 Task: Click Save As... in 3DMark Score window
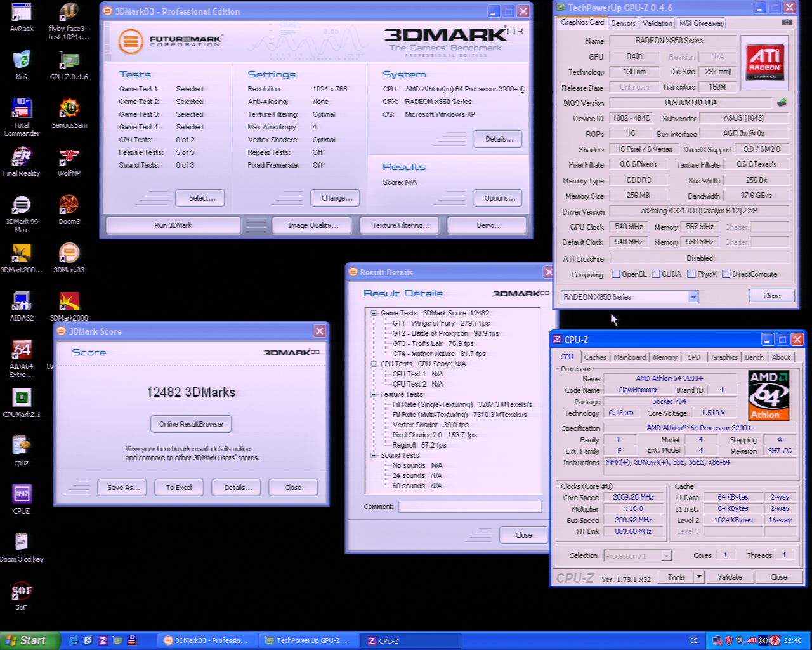[123, 487]
